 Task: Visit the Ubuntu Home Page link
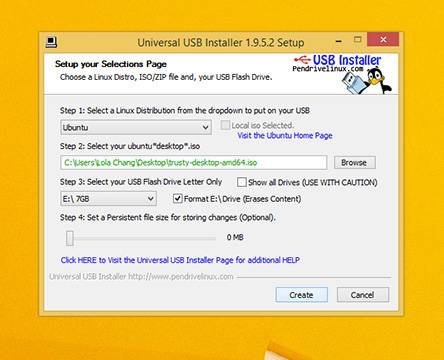285,136
